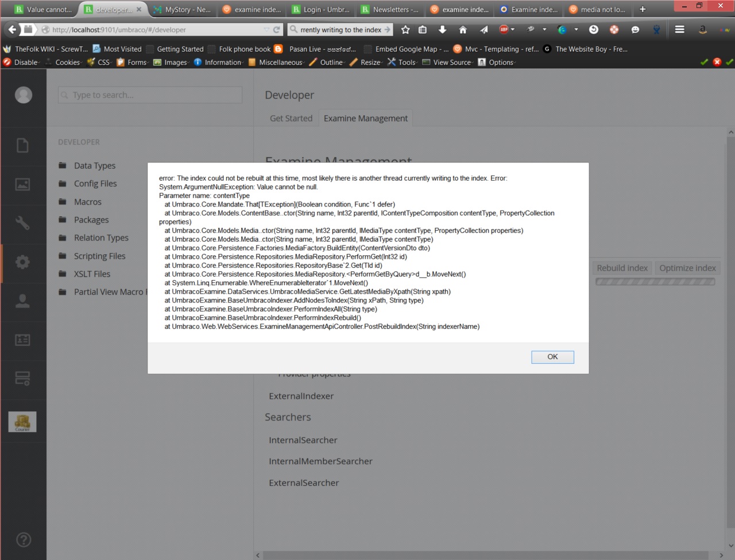Open the Information developer toolbar menu
This screenshot has width=735, height=560.
[x=219, y=62]
